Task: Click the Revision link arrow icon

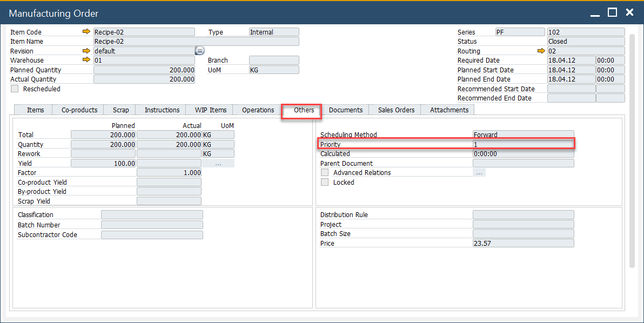Action: pyautogui.click(x=86, y=51)
